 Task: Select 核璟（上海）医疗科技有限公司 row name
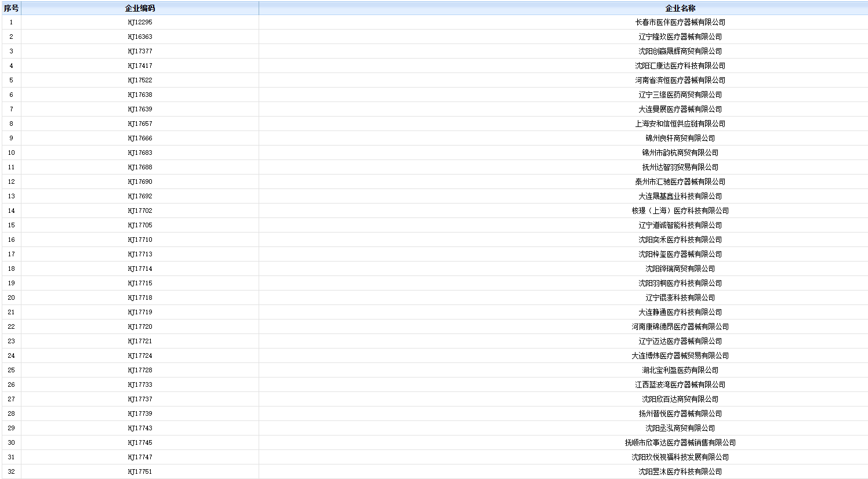pos(680,211)
